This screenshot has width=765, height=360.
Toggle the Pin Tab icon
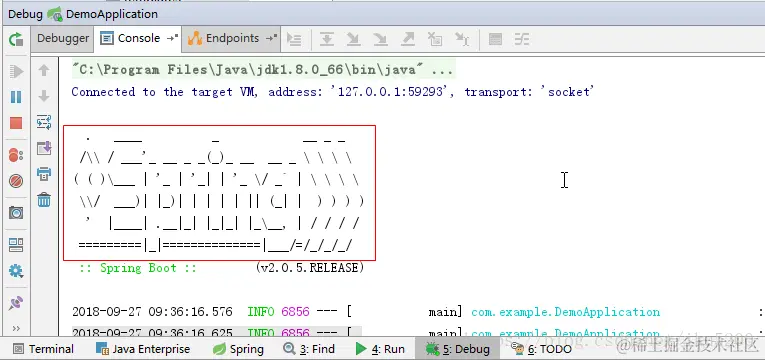(16, 303)
